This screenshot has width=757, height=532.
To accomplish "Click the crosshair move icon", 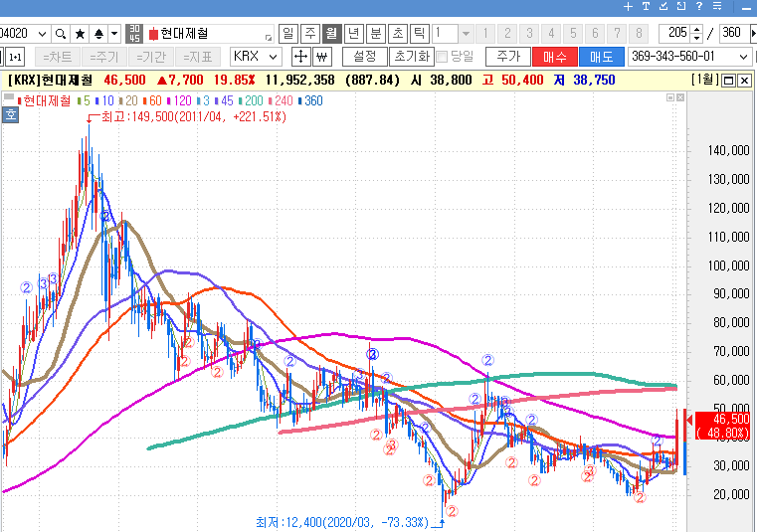I will (x=300, y=57).
